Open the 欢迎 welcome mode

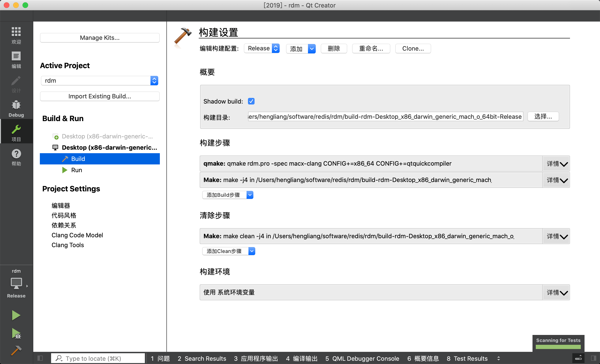[16, 35]
